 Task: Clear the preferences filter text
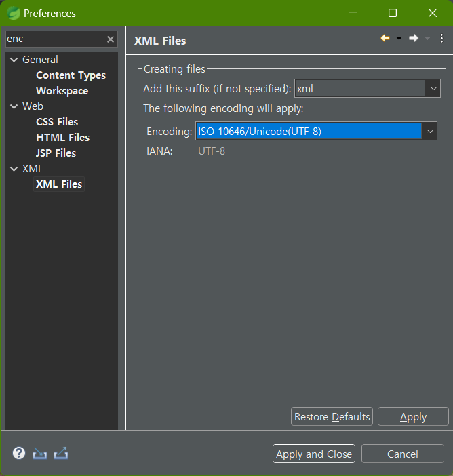point(111,39)
